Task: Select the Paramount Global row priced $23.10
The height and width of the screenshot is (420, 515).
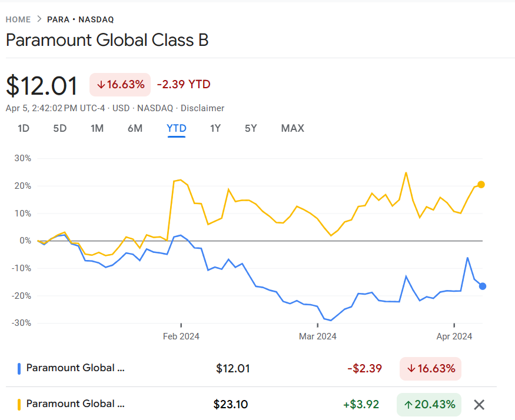Action: coord(251,405)
